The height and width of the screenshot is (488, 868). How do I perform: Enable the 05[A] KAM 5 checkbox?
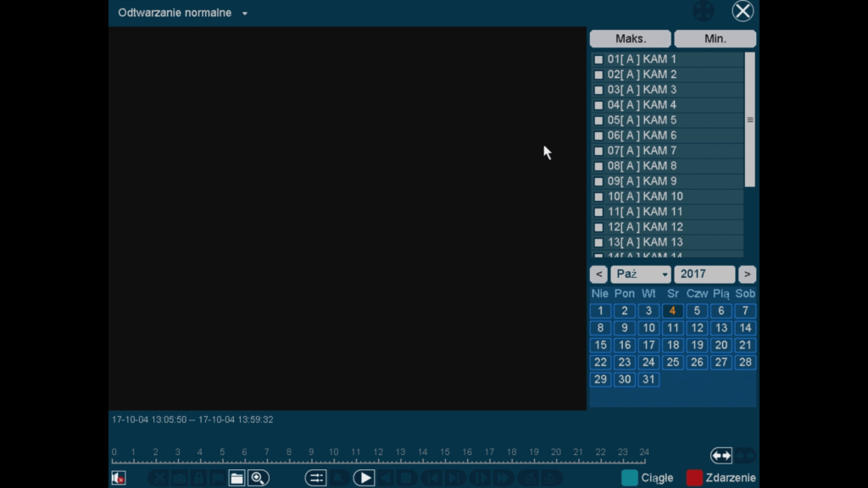[598, 121]
